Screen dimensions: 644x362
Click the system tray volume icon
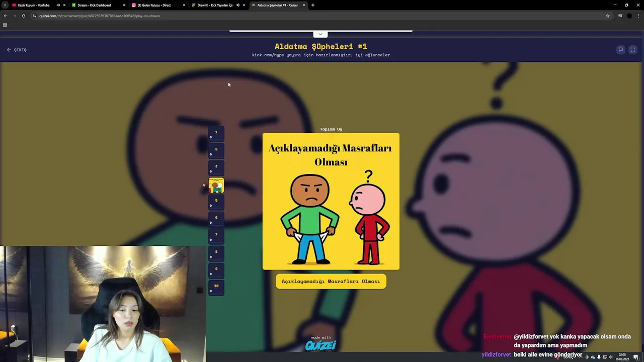pyautogui.click(x=610, y=357)
